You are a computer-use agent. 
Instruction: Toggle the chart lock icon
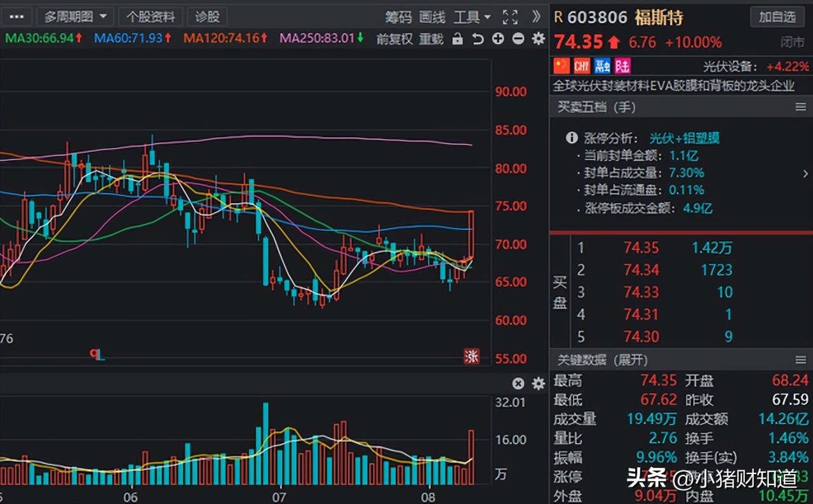click(x=458, y=39)
